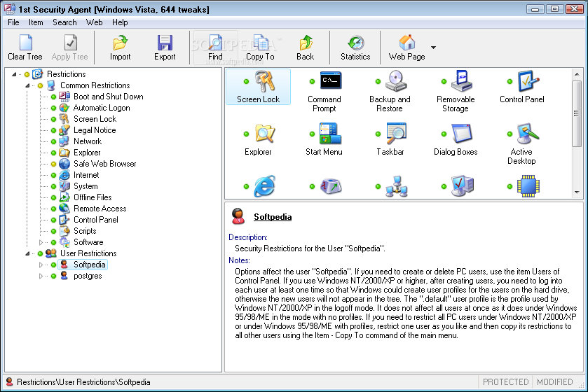Open the Find tool

tap(215, 48)
